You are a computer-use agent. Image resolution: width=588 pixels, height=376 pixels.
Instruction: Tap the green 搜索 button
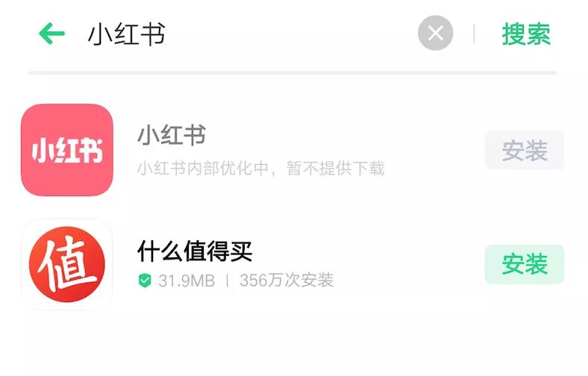coord(526,34)
